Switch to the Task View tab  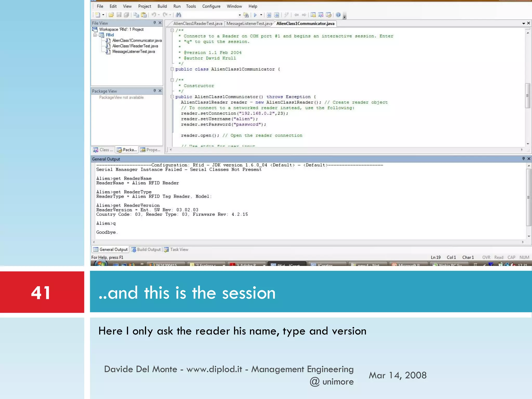pyautogui.click(x=176, y=249)
